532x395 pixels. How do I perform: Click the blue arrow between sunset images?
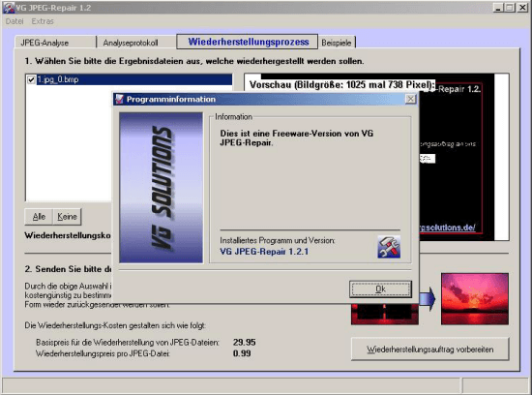tap(428, 298)
